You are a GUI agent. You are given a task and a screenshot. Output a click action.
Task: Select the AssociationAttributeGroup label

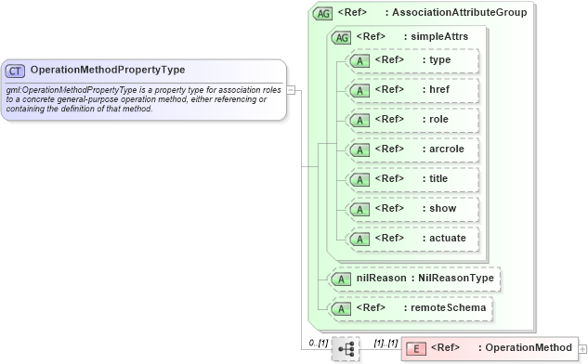click(x=460, y=12)
